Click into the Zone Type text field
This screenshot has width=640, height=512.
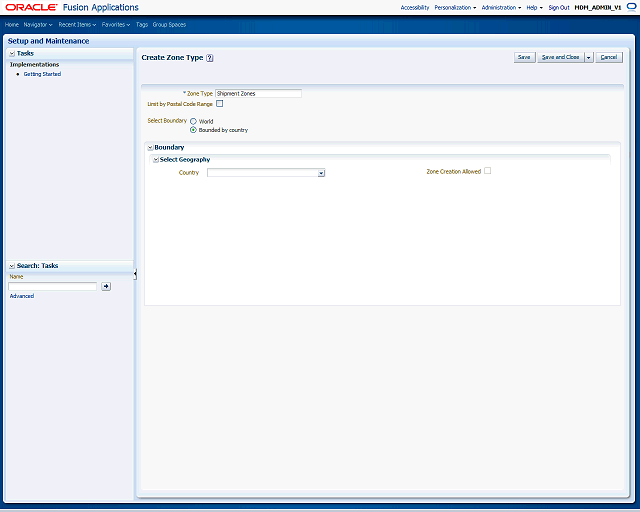[258, 93]
